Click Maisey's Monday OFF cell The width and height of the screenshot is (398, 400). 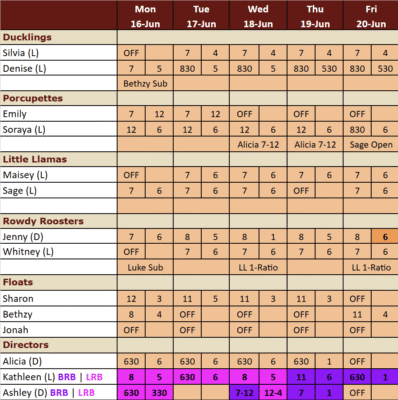(x=131, y=175)
